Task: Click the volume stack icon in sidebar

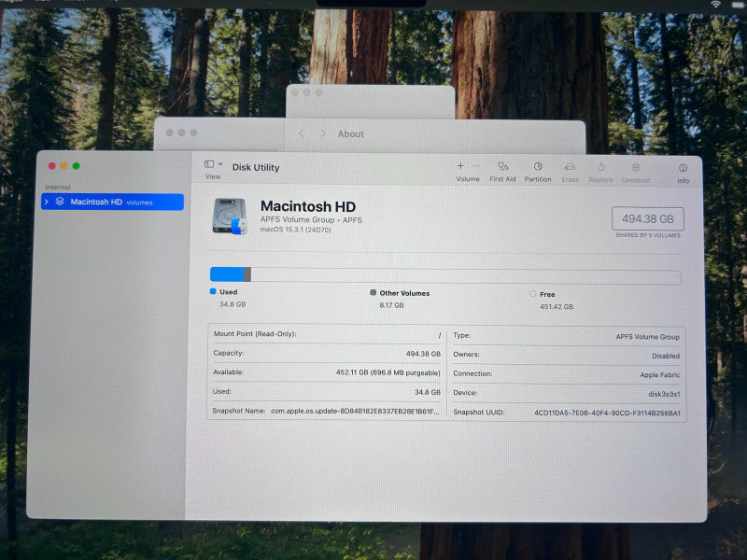Action: (x=60, y=202)
